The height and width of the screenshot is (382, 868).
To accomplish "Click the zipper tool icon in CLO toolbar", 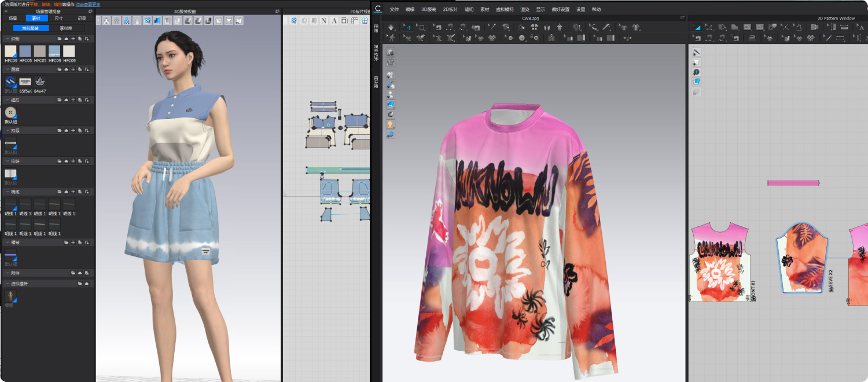I will (551, 38).
